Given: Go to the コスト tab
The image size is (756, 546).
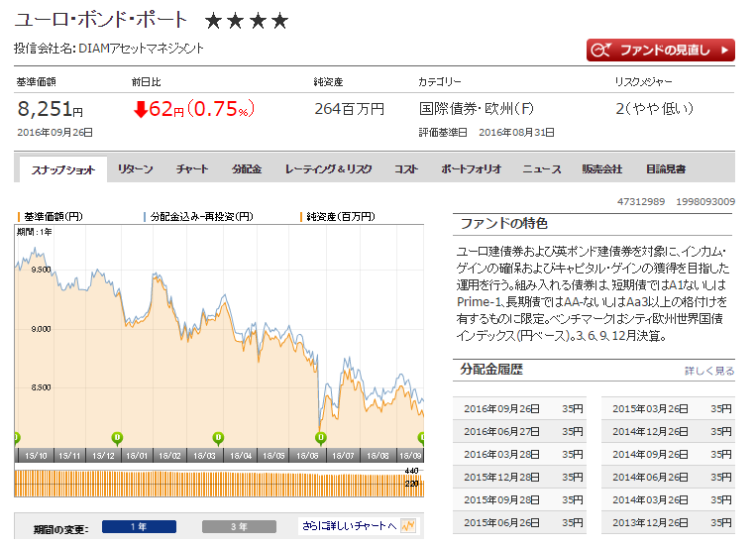Looking at the screenshot, I should pos(406,168).
